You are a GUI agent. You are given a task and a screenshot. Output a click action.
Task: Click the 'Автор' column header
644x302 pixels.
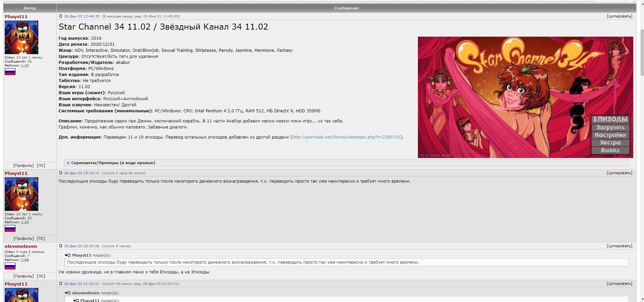pyautogui.click(x=30, y=8)
